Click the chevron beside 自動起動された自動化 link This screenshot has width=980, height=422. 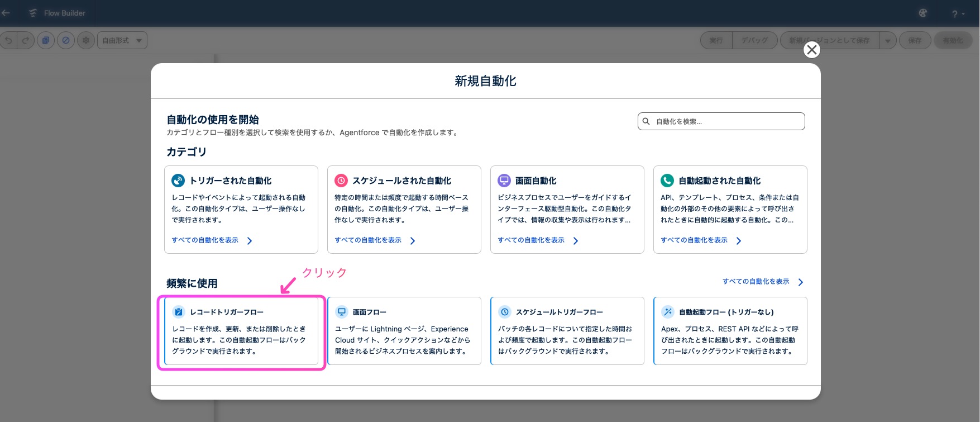739,241
